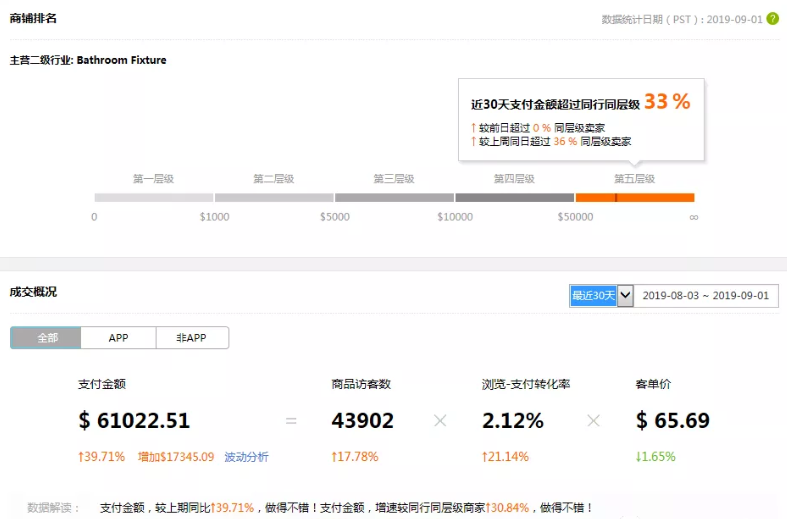The image size is (787, 519).
Task: Click the 第三层级 label
Action: (x=394, y=179)
